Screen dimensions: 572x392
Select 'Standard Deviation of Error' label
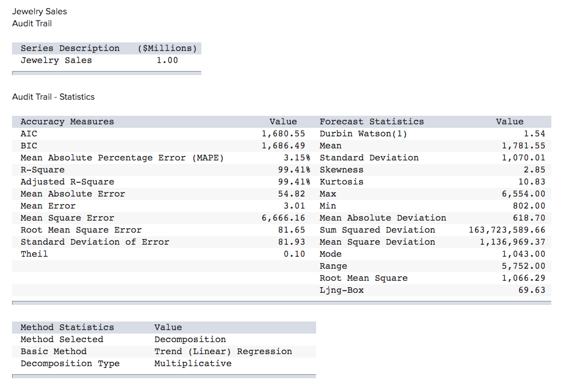point(95,241)
